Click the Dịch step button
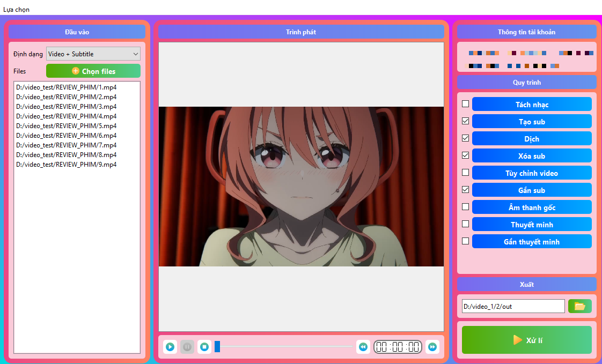The width and height of the screenshot is (602, 364). click(531, 139)
